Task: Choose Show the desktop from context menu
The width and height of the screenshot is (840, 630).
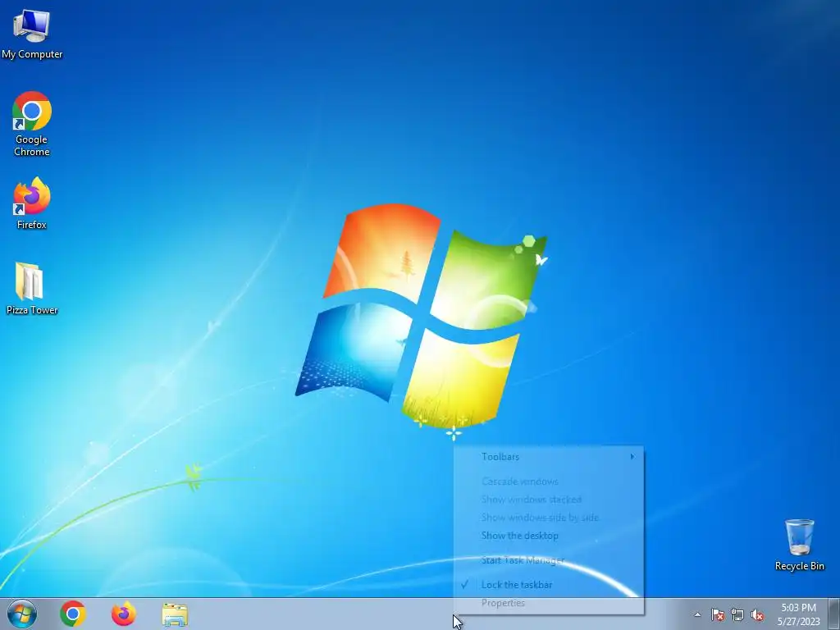Action: [x=549, y=535]
